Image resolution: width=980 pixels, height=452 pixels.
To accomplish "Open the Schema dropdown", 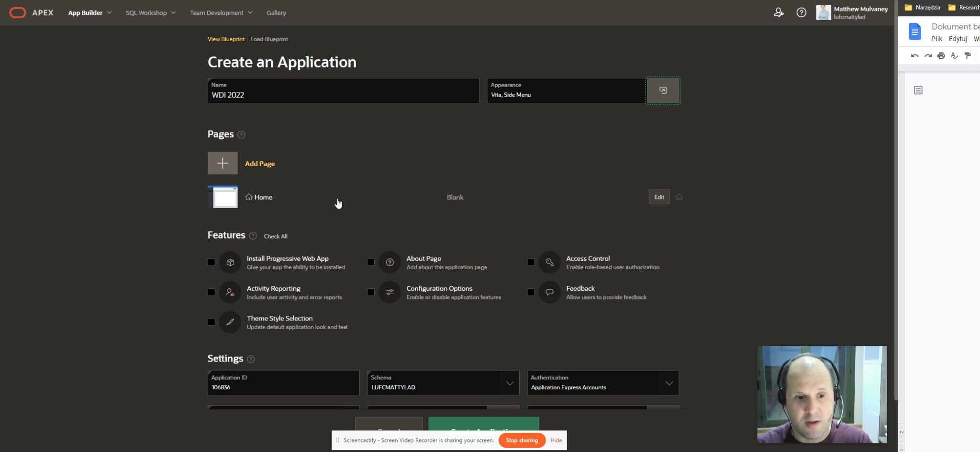I will (509, 383).
